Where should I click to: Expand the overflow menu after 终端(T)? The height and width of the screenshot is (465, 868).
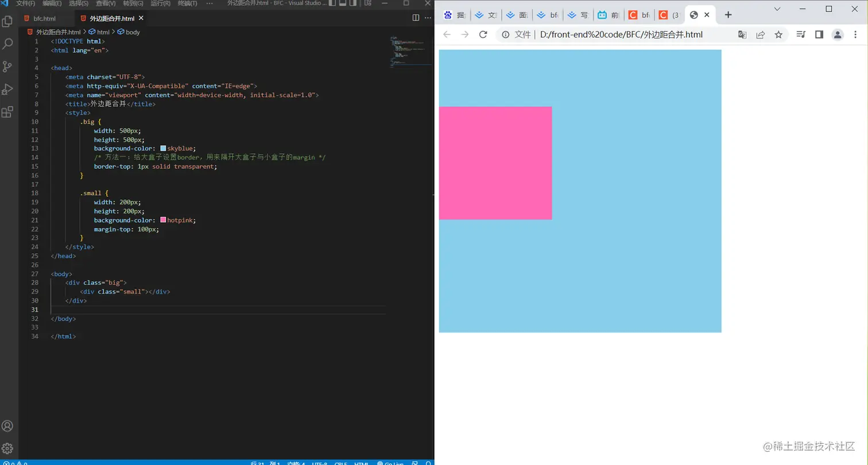[209, 3]
